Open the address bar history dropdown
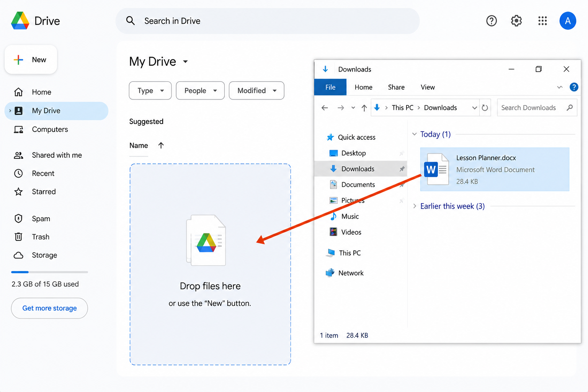Image resolution: width=588 pixels, height=392 pixels. pos(475,108)
